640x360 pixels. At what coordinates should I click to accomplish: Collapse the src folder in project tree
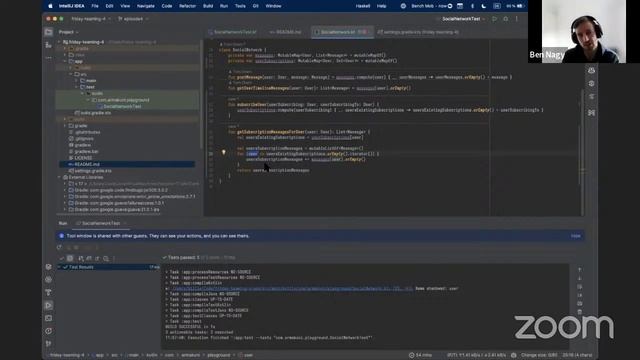tap(71, 74)
